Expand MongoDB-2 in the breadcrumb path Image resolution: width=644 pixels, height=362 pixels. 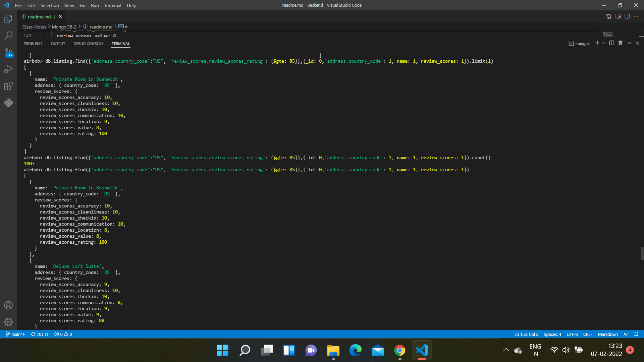click(64, 26)
